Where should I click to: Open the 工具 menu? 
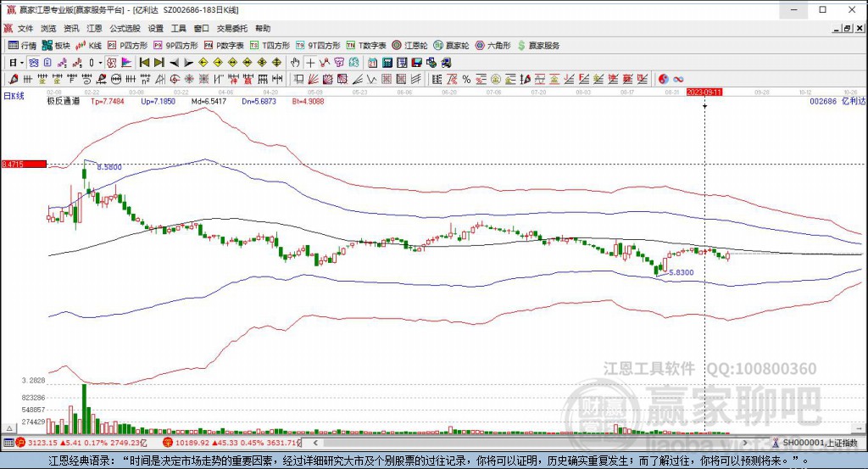(178, 28)
